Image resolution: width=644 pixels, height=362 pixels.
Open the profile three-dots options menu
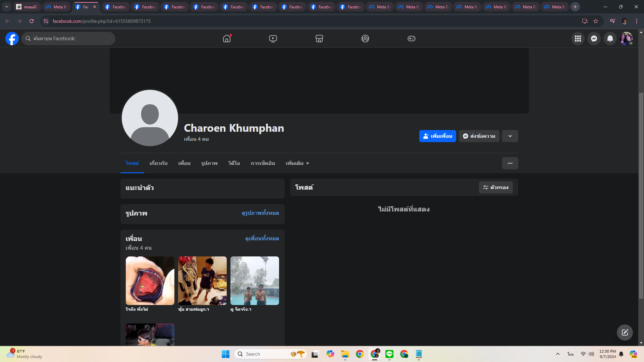[x=510, y=163]
